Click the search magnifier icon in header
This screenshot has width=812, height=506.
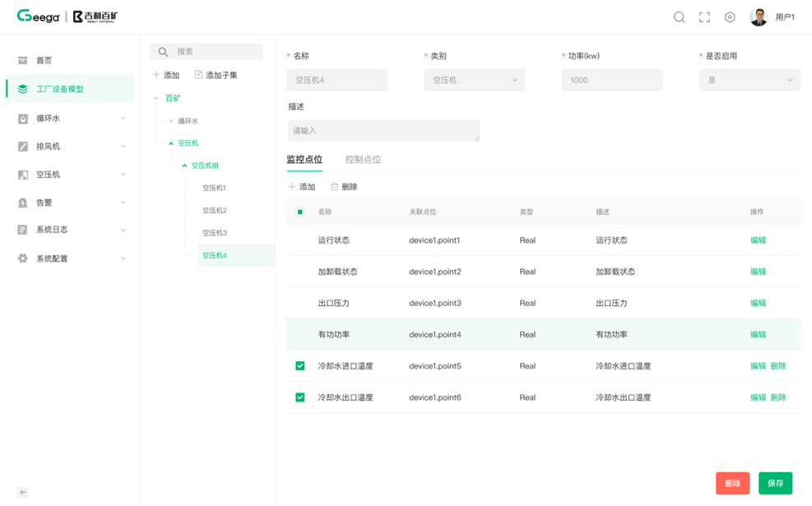point(679,17)
